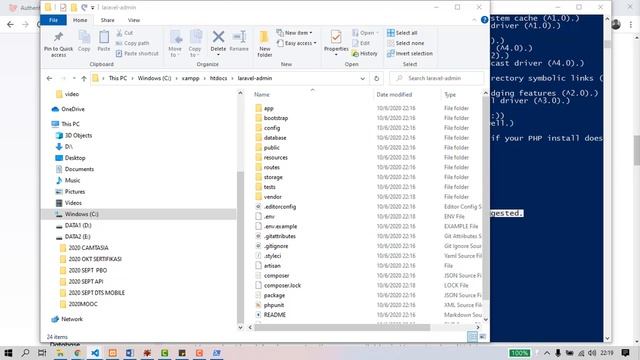Switch to the Share tab
Screen dimensions: 640x360
coord(107,20)
